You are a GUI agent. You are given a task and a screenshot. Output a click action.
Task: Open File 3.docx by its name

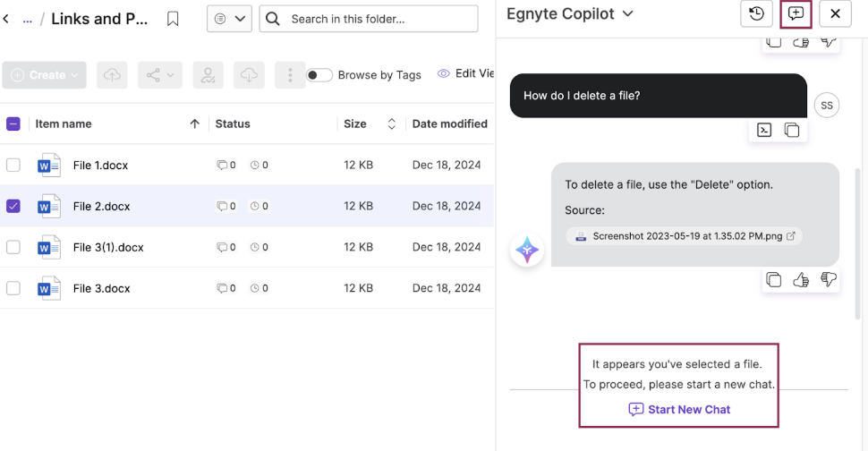pyautogui.click(x=101, y=288)
